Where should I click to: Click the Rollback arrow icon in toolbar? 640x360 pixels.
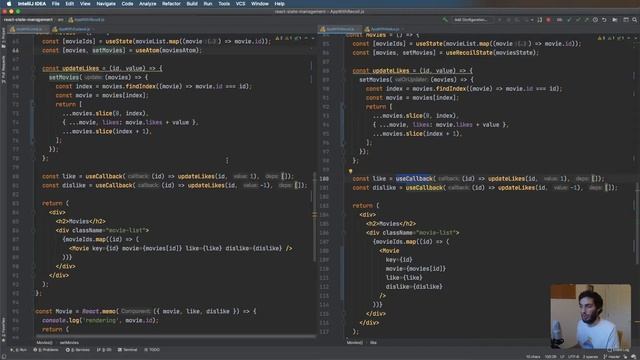pyautogui.click(x=604, y=20)
